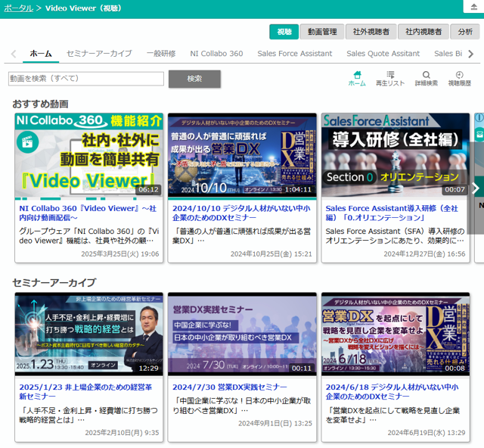The image size is (484, 448).
Task: Click the date 2024年6月19日(水) 13:29
Action: click(x=427, y=433)
